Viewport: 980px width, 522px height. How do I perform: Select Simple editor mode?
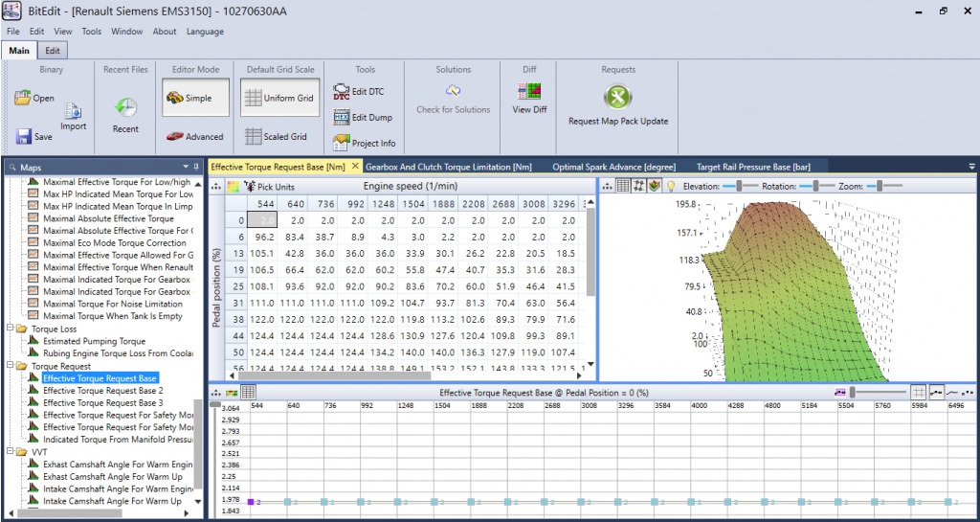[x=195, y=98]
